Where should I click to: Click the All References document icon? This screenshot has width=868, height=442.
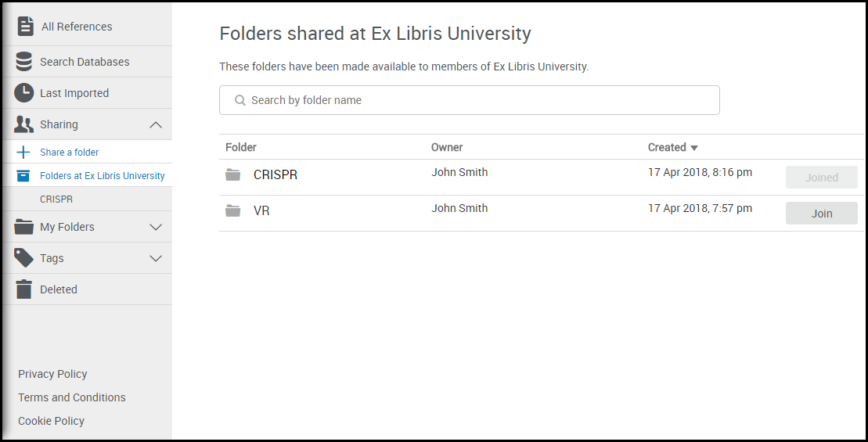click(25, 26)
